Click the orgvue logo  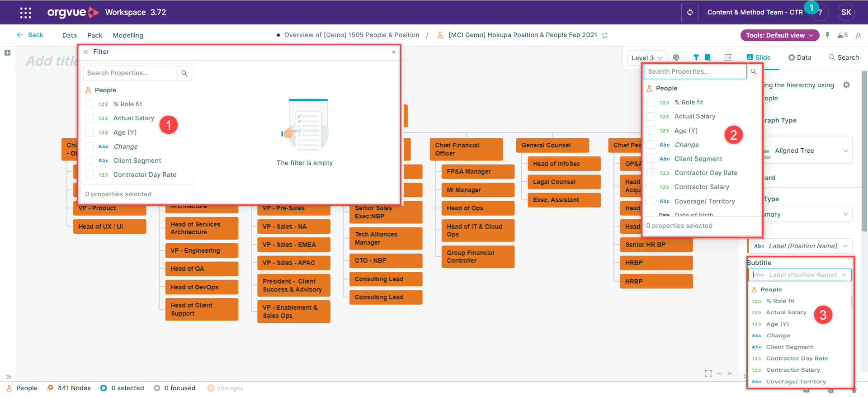tap(73, 12)
